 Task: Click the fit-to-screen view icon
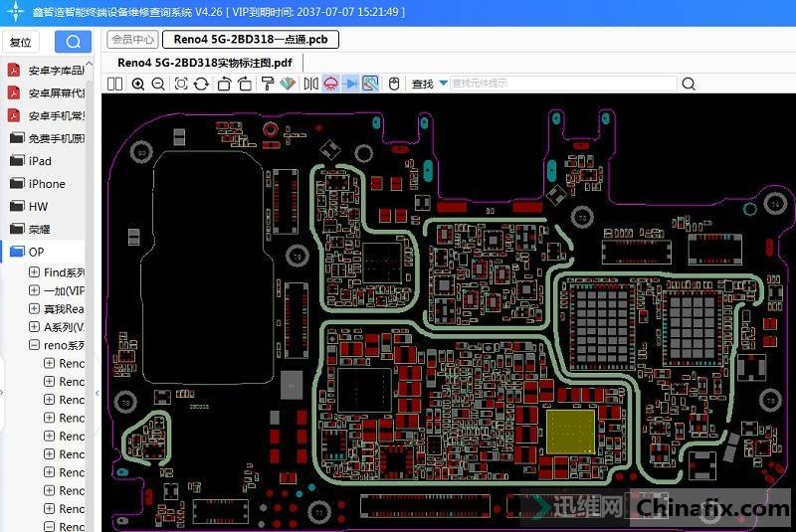click(x=181, y=85)
